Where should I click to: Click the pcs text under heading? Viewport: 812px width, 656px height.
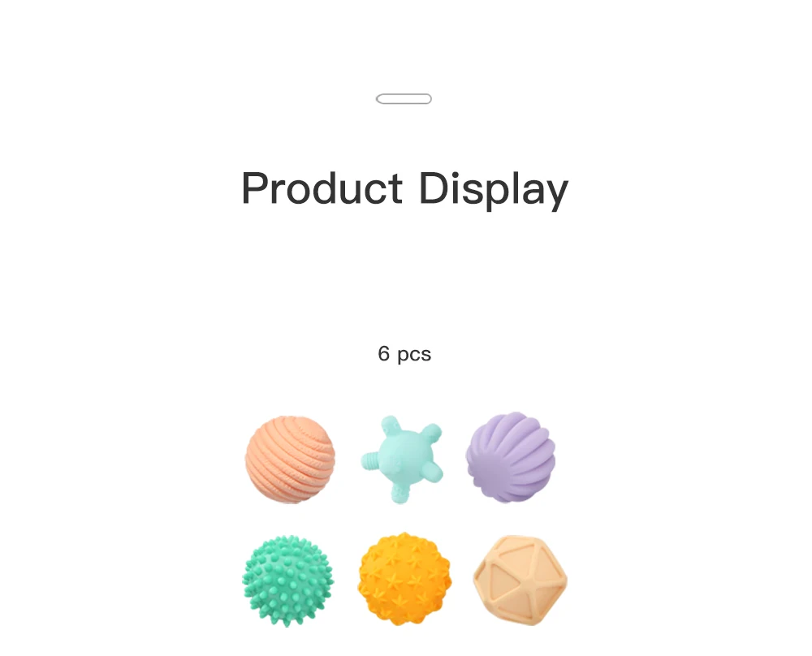point(414,356)
